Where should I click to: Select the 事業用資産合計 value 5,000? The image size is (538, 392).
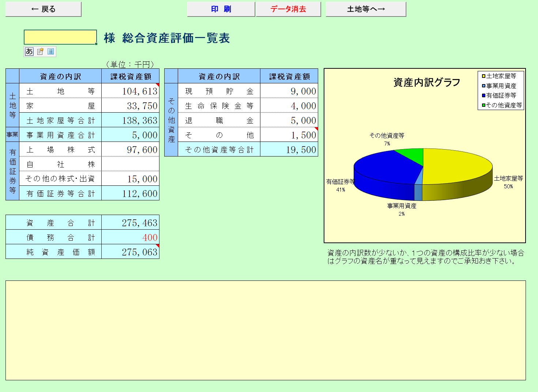tap(130, 135)
